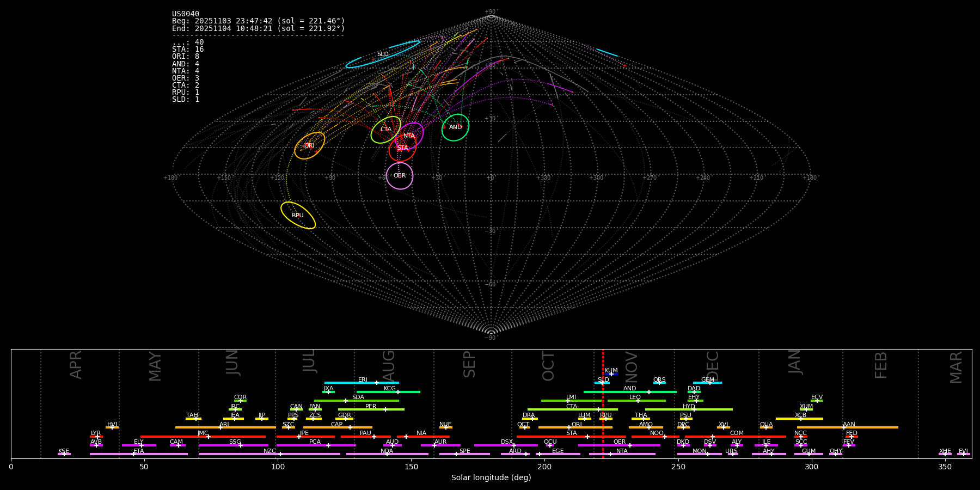This screenshot has width=980, height=490.
Task: Select the AUG month label in timeline
Action: pos(389,365)
